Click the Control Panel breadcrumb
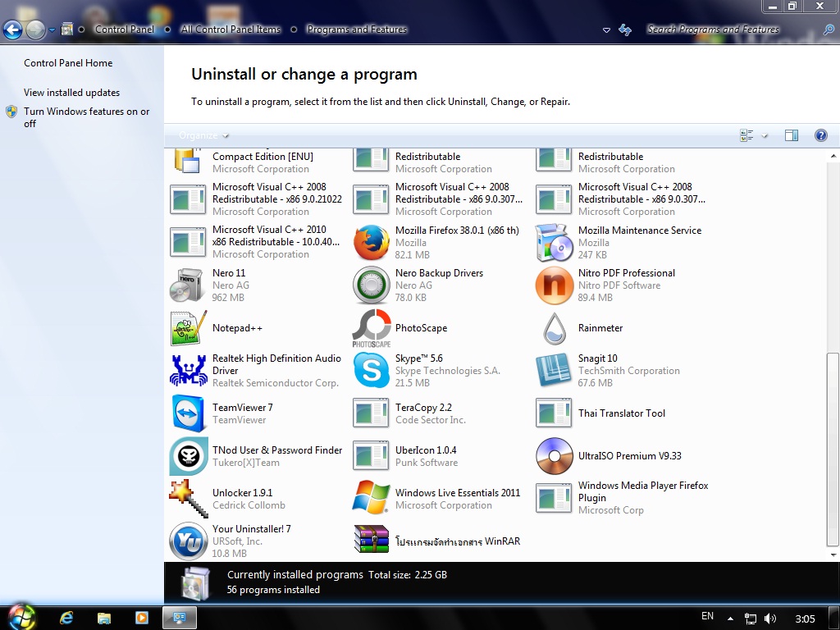The width and height of the screenshot is (840, 630). (x=125, y=30)
